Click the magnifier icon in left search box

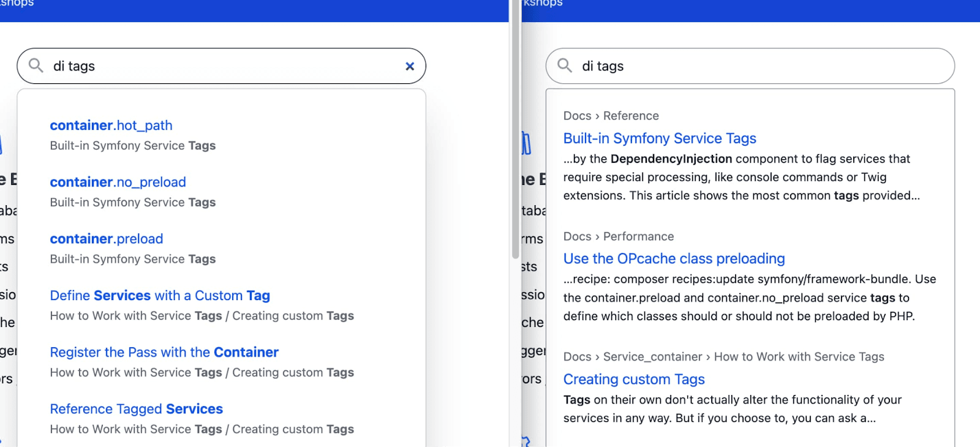(36, 66)
